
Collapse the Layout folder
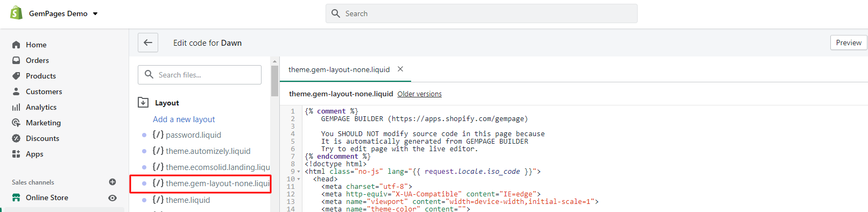pos(167,103)
